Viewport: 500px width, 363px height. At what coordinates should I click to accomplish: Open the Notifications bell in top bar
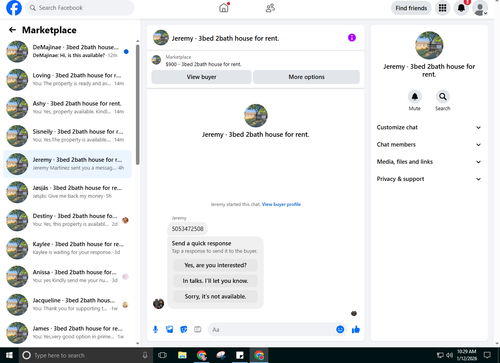461,8
